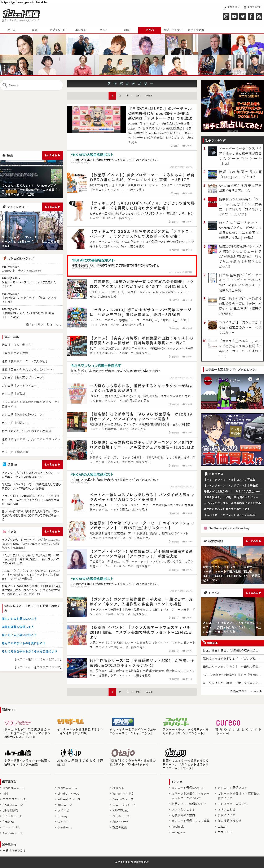
Task: Open the 連載.jp logo in related sites
Action: pyautogui.click(x=71, y=753)
